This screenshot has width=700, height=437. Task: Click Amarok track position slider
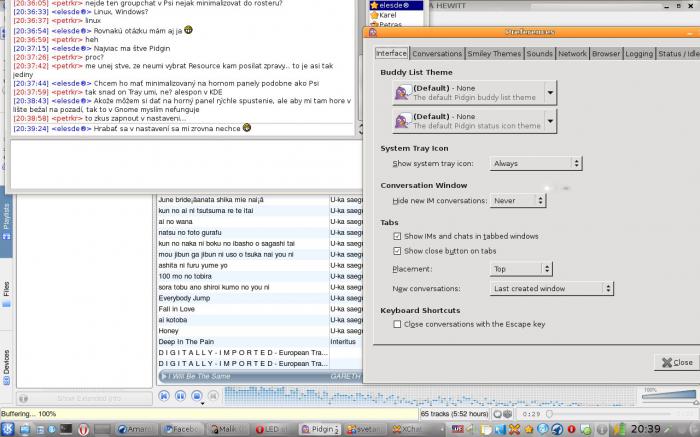608,414
